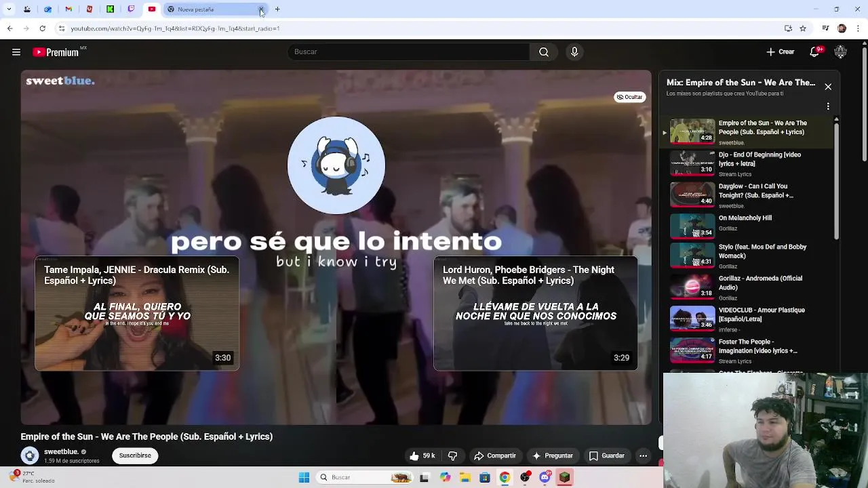
Task: Click sweetblue rabbit channel logo on video
Action: pyautogui.click(x=336, y=165)
